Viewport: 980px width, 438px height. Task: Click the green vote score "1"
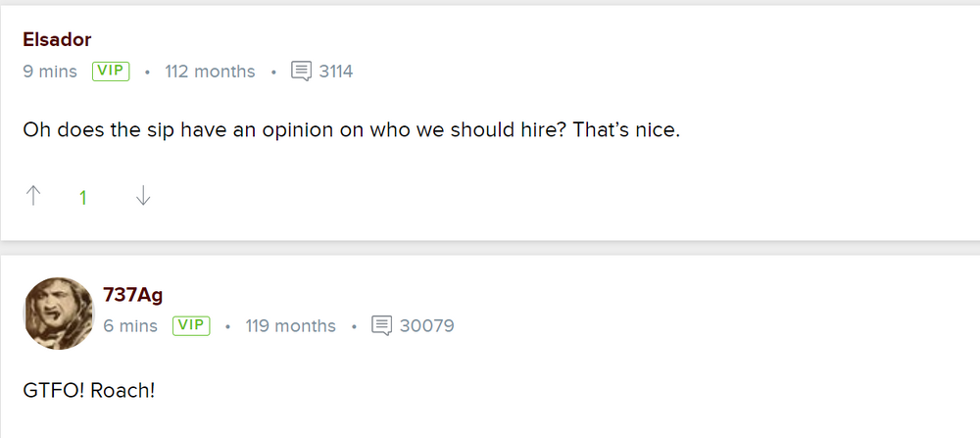(83, 197)
